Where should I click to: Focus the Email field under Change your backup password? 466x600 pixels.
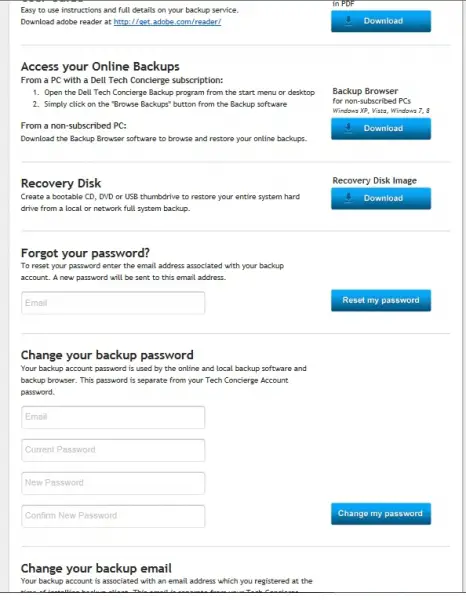113,417
